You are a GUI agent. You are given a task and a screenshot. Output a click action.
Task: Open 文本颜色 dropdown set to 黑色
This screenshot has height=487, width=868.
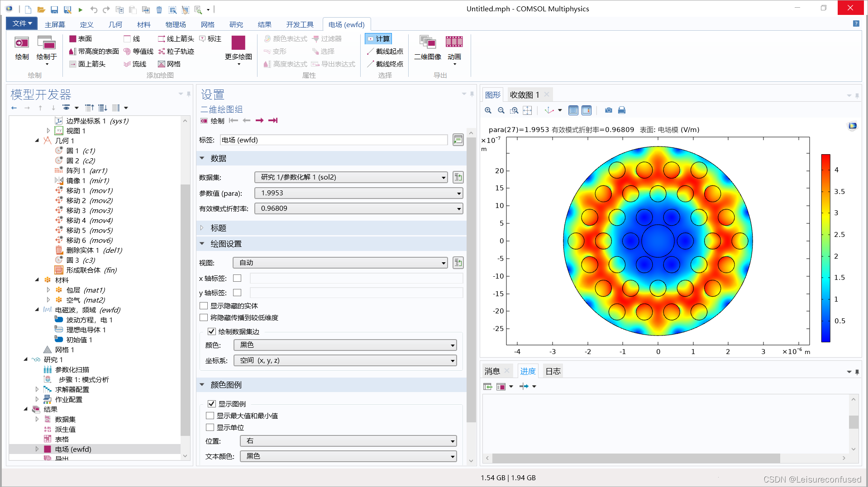pos(348,456)
